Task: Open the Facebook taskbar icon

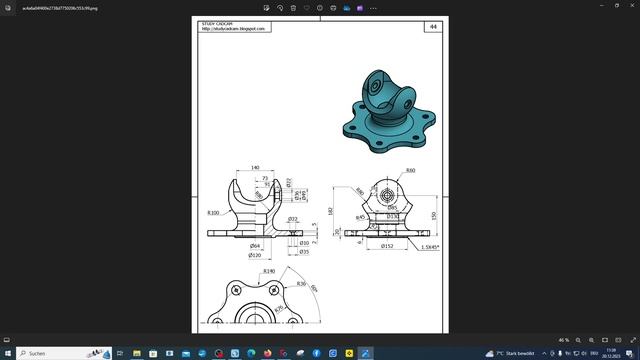Action: (x=316, y=353)
